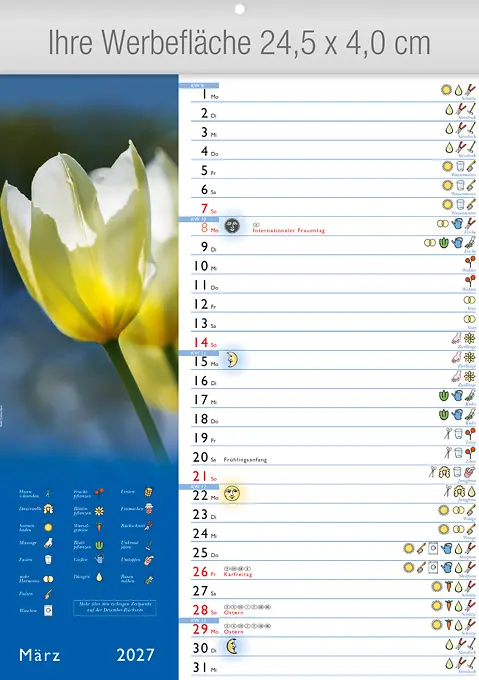Click the Wurzelgemüse carrot icon in the legend
Screen dimensions: 479x680
(99, 527)
